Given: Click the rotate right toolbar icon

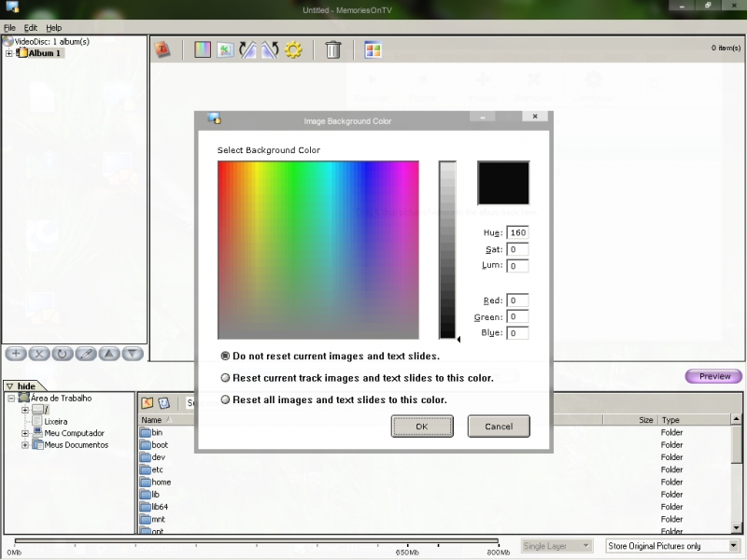Looking at the screenshot, I should [270, 49].
